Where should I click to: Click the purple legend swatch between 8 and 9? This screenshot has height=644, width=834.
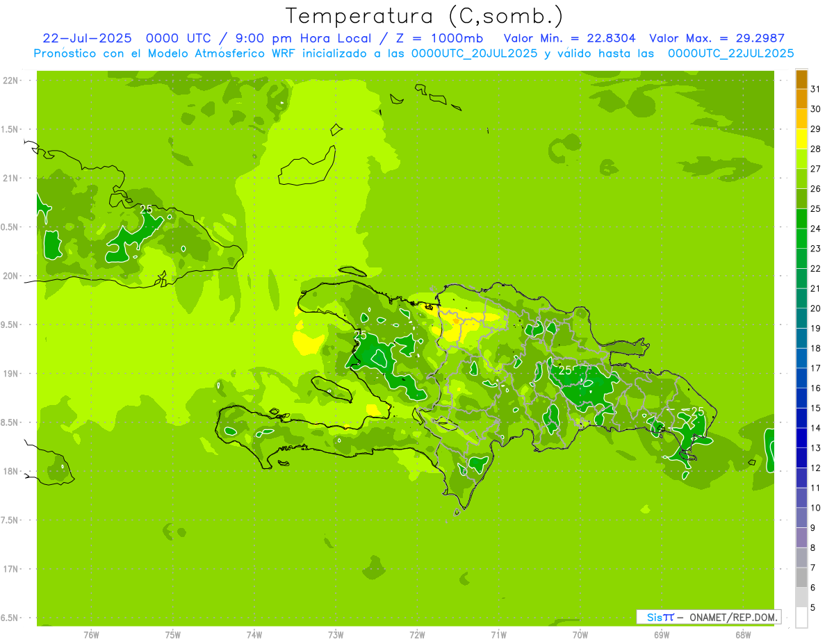coord(801,538)
